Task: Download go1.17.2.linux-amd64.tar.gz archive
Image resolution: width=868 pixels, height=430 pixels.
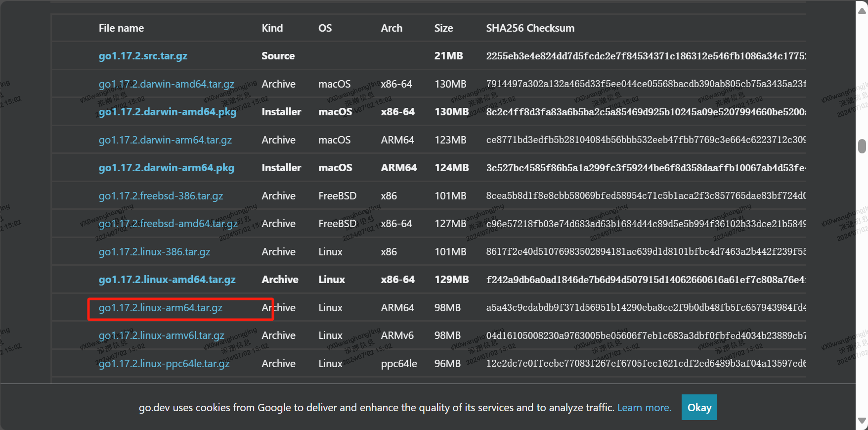Action: point(167,280)
